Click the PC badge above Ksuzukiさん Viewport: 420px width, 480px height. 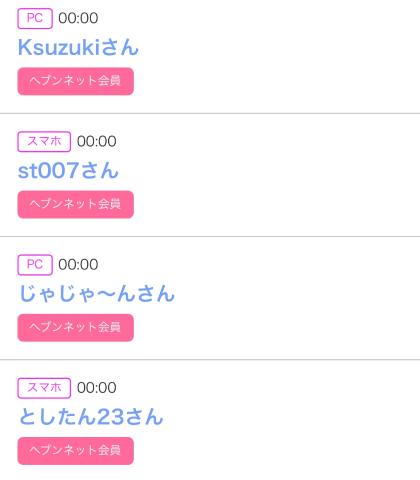pyautogui.click(x=35, y=18)
